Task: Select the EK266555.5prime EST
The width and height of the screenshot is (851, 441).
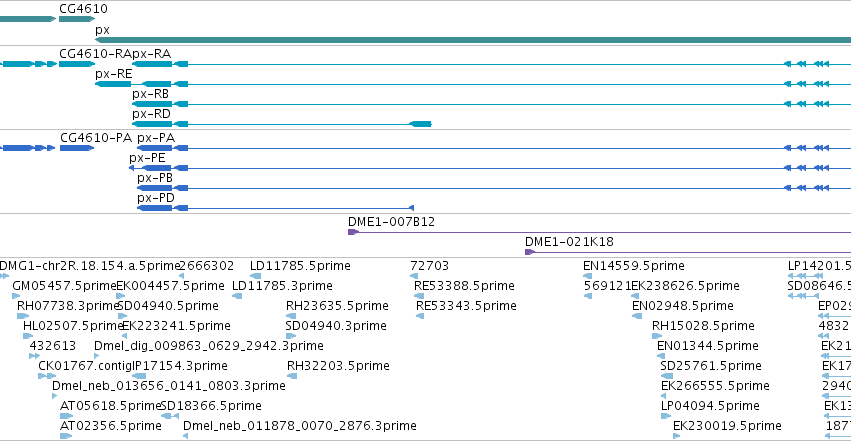Action: (663, 397)
